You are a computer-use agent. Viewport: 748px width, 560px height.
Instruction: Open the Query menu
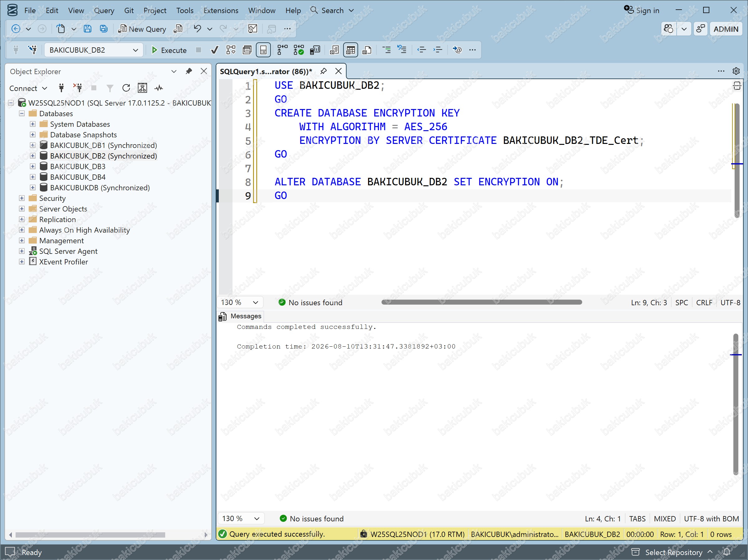(104, 11)
